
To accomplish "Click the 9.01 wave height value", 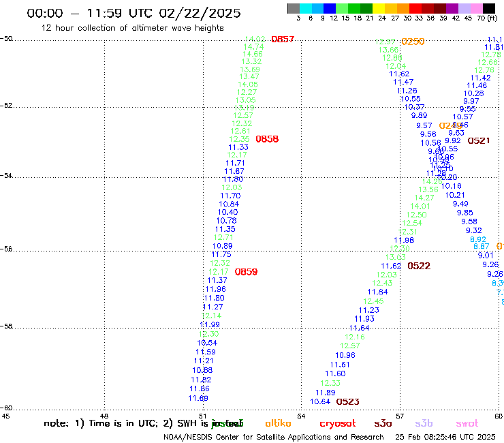I will click(x=486, y=255).
